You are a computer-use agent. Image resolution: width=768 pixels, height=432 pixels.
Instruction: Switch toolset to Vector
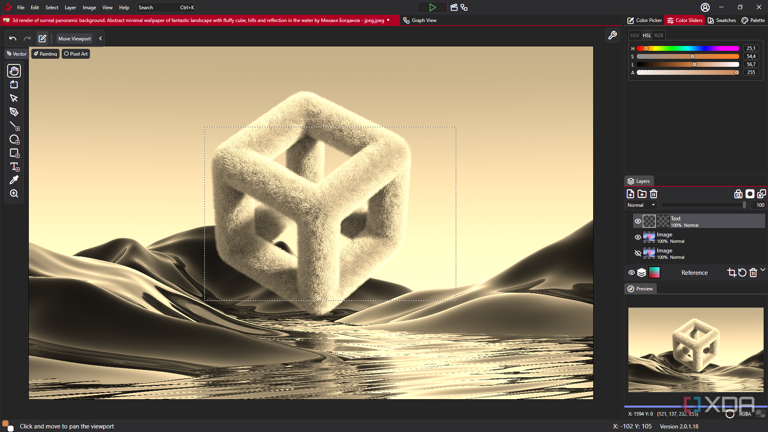click(x=16, y=54)
